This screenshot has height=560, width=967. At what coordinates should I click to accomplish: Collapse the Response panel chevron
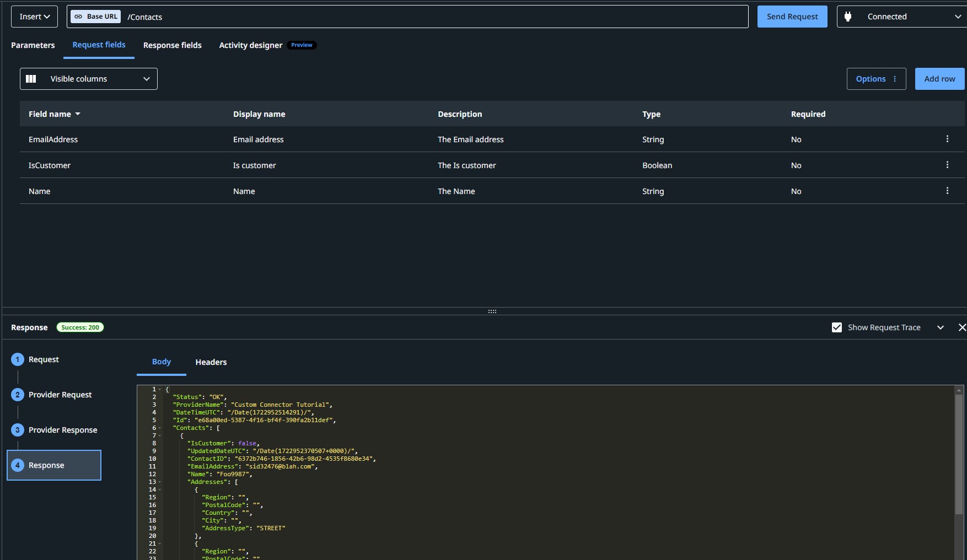point(941,327)
